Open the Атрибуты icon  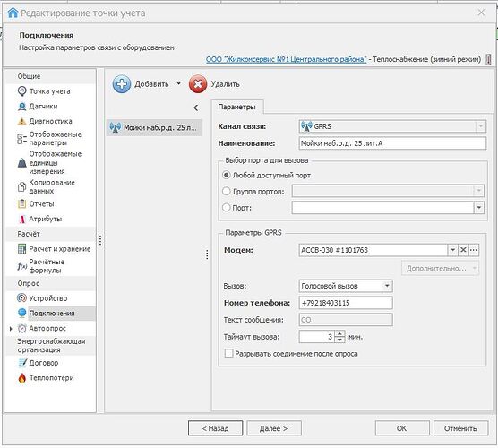(21, 219)
